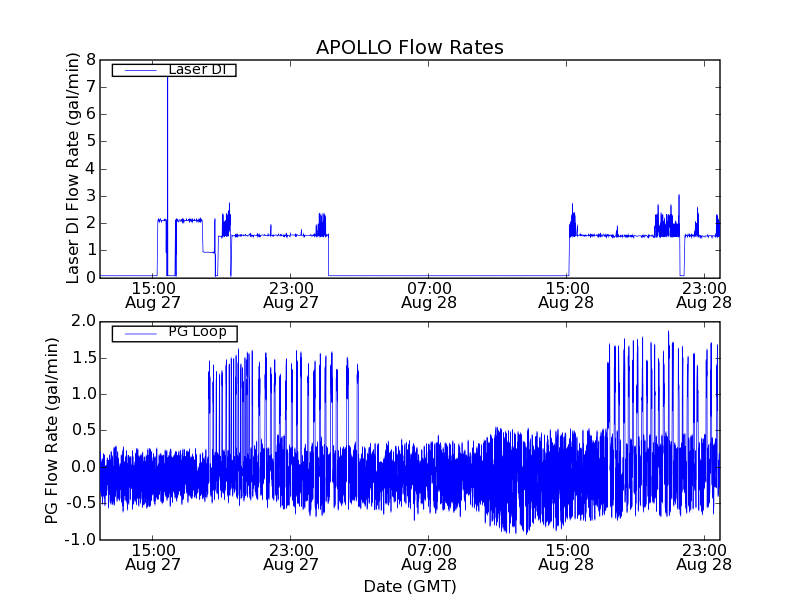The width and height of the screenshot is (800, 600).
Task: Click the bottom chart's y-axis value 2.0
Action: [84, 321]
